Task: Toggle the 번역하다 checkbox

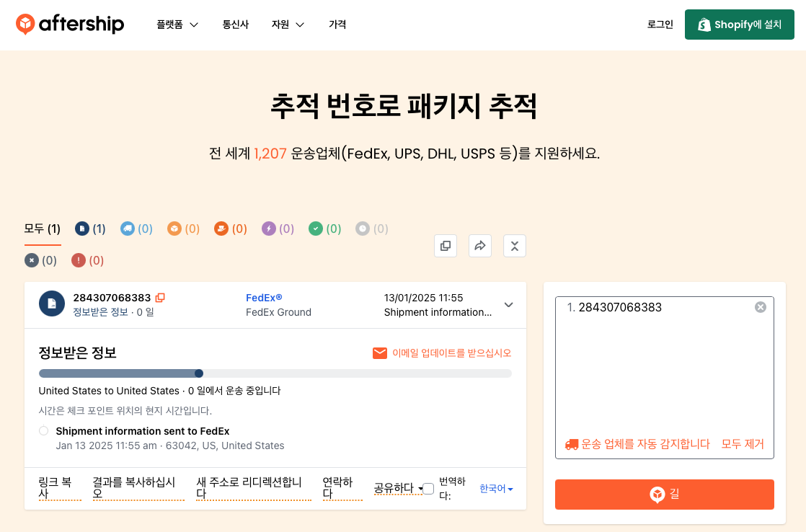Action: coord(428,488)
